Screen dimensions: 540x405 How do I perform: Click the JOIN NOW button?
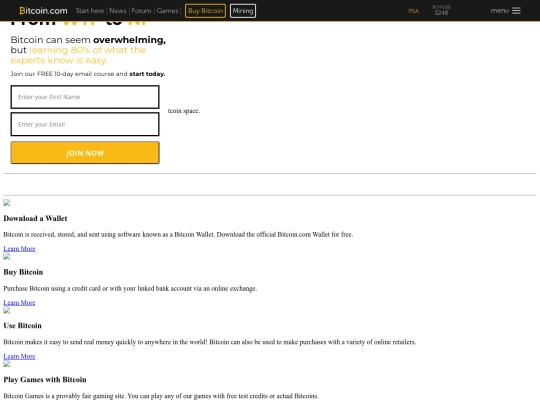pos(85,153)
